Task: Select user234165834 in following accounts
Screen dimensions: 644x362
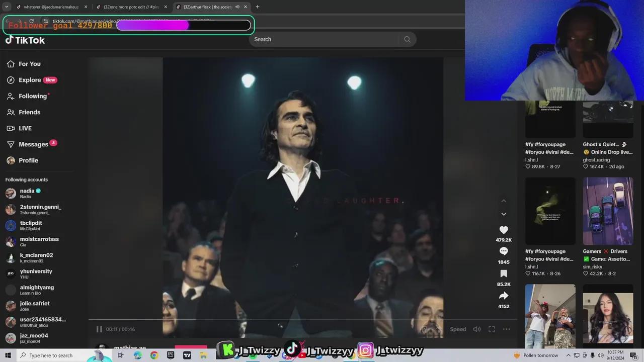Action: (35, 322)
